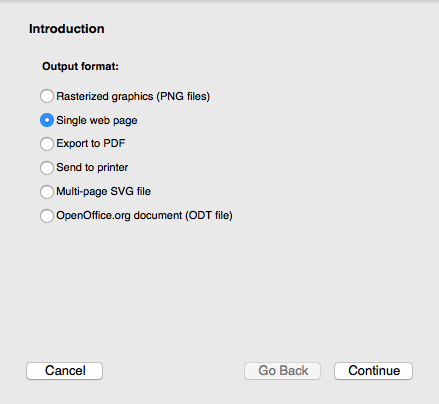
Task: Choose the OpenOffice.org document radio button
Action: pos(47,216)
